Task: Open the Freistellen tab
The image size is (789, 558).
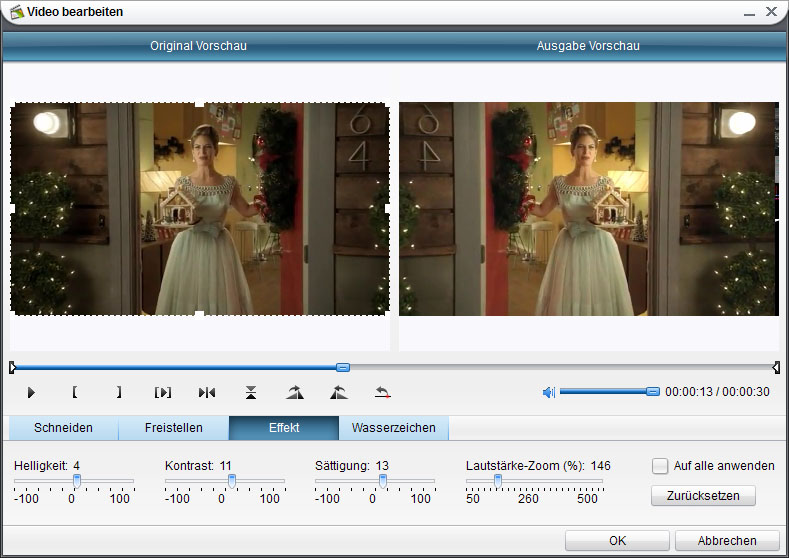Action: coord(173,428)
